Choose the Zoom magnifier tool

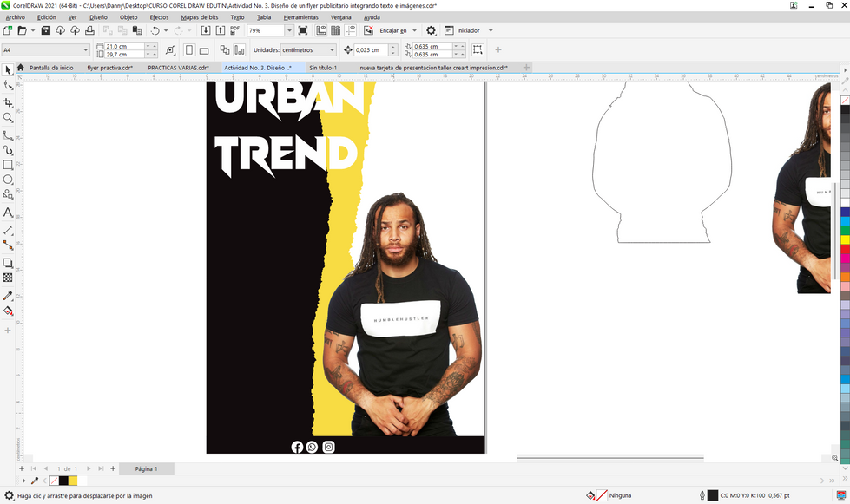tap(8, 117)
